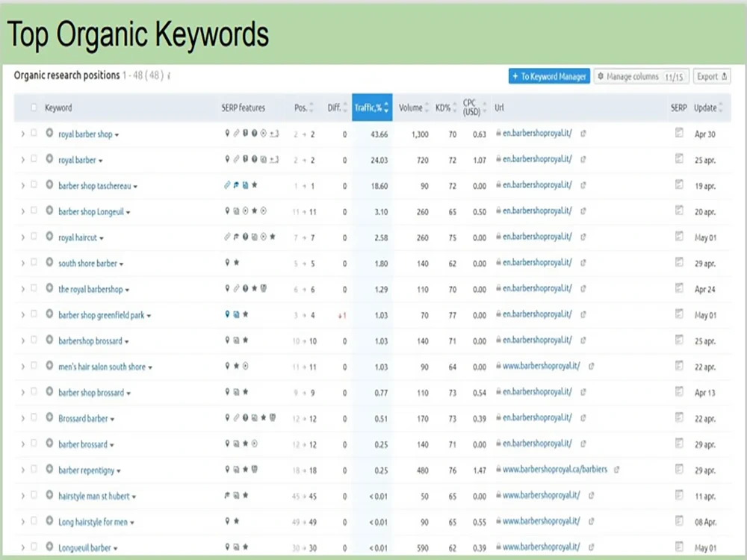Click lock icon before royal haircut URL
This screenshot has width=747, height=560.
pyautogui.click(x=498, y=236)
